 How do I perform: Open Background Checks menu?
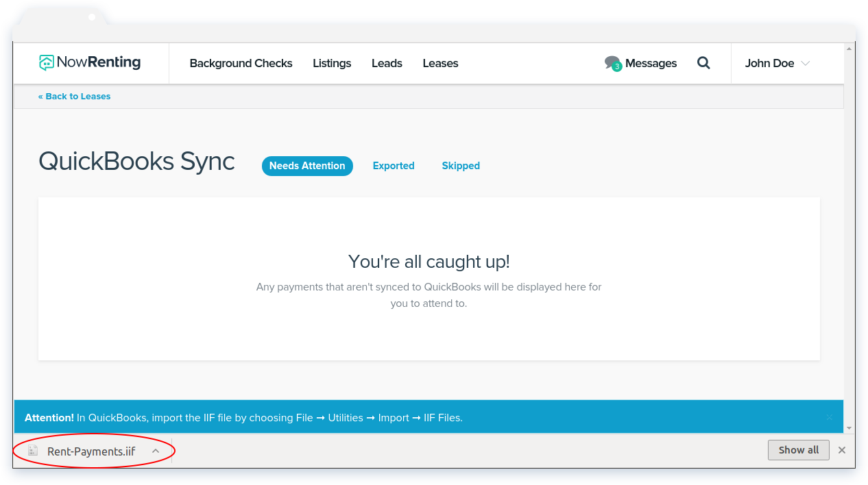(x=241, y=63)
